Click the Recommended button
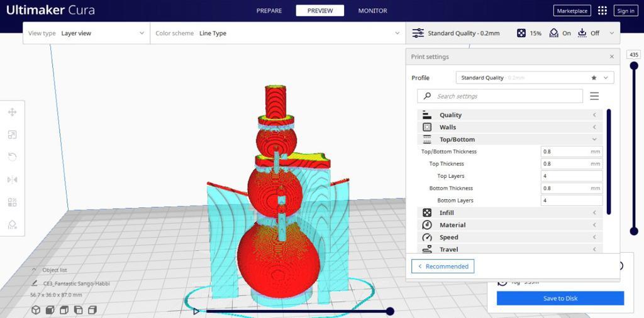The height and width of the screenshot is (318, 644). [x=443, y=266]
